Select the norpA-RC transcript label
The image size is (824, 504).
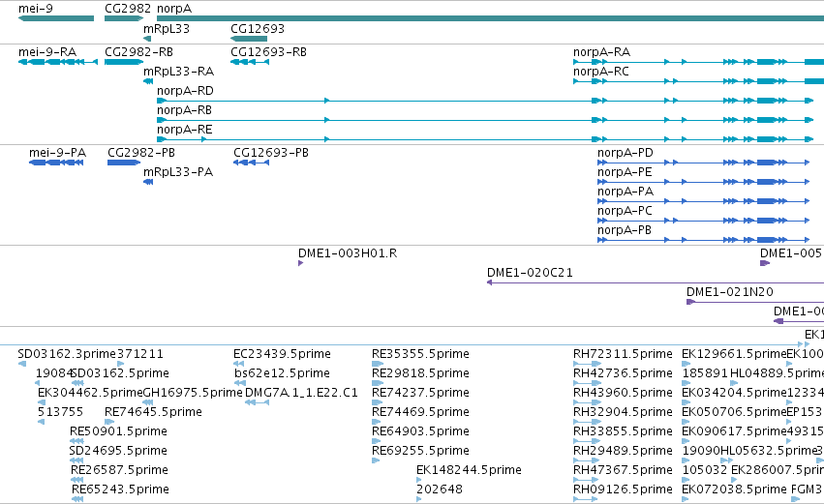pos(601,72)
